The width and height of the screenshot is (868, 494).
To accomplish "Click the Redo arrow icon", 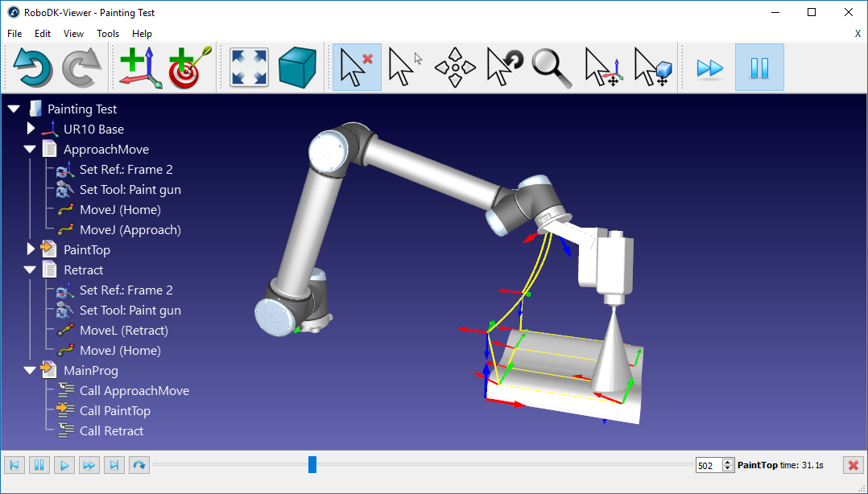I will point(81,68).
